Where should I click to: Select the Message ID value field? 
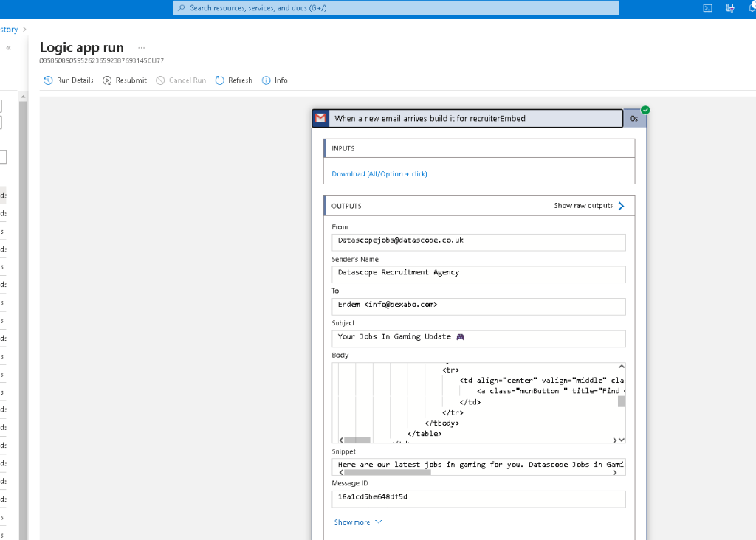478,499
